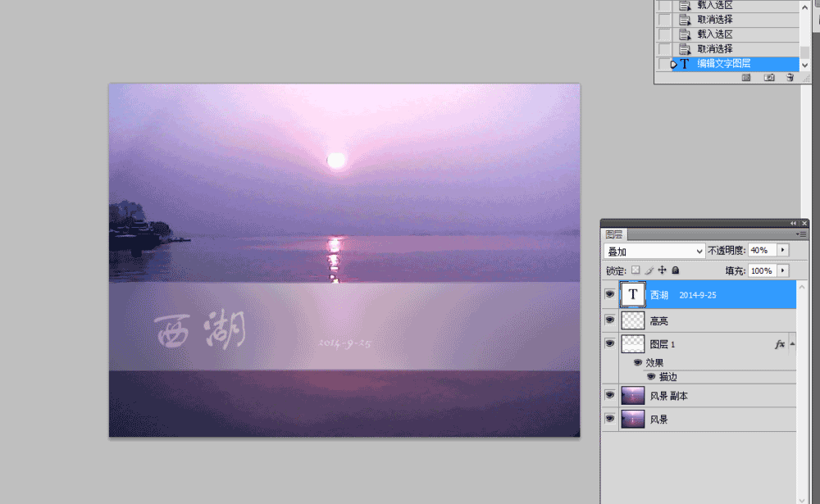
Task: Delete current state with History trash icon
Action: [x=790, y=77]
